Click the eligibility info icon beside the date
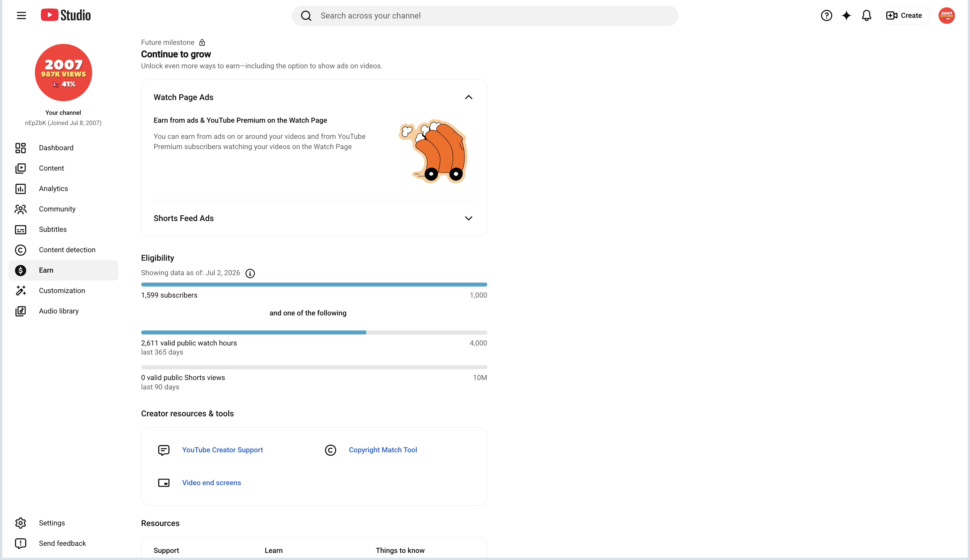Image resolution: width=970 pixels, height=560 pixels. click(250, 273)
